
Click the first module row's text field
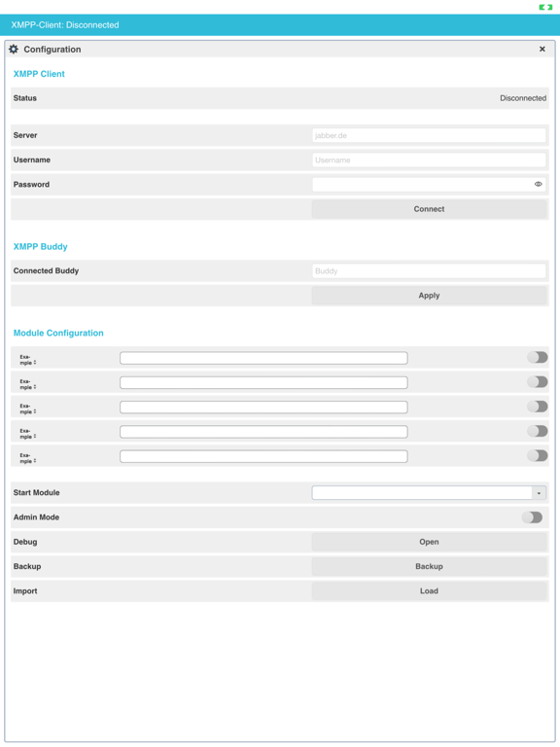(263, 358)
